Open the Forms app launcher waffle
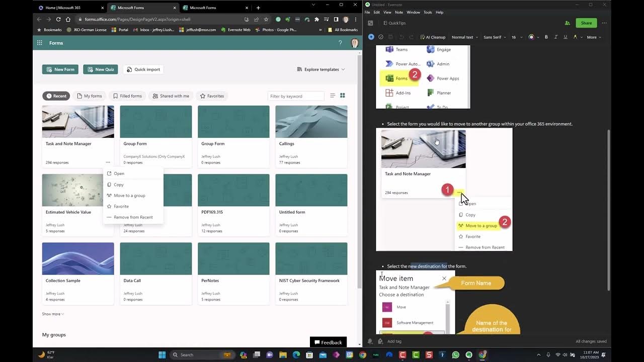The height and width of the screenshot is (362, 644). pyautogui.click(x=39, y=43)
